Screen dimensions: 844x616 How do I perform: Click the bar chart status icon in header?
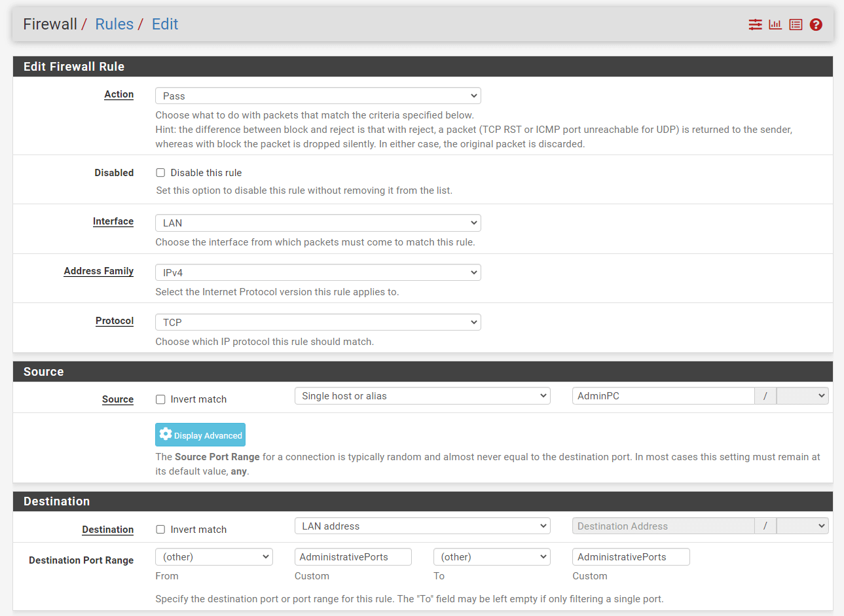(775, 24)
